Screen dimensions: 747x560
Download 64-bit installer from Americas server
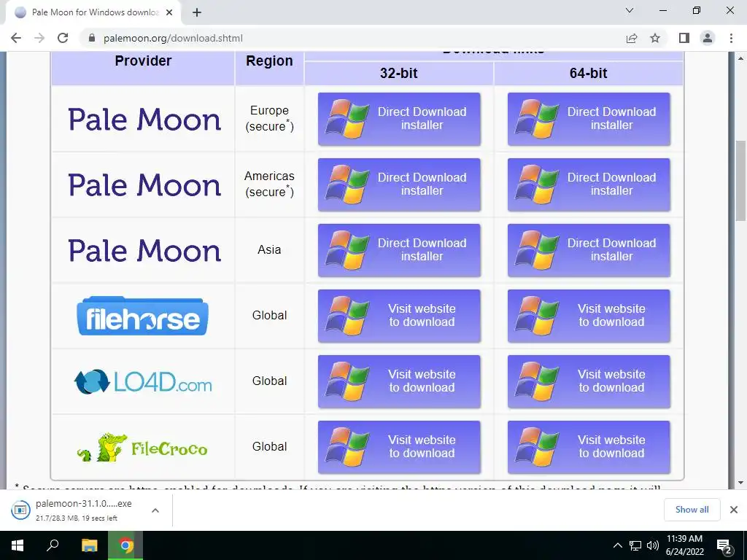[x=589, y=184]
